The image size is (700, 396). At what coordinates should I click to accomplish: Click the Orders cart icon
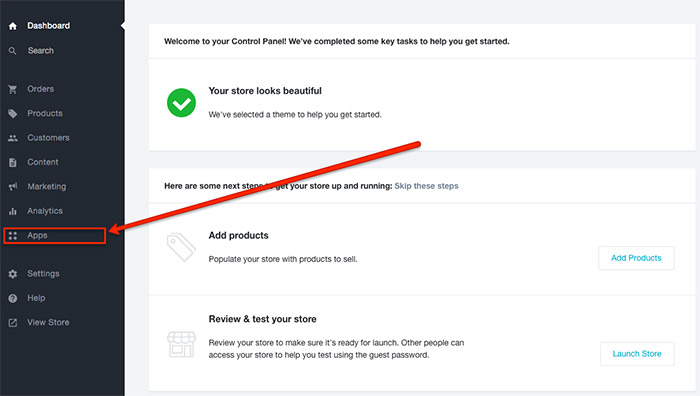12,89
